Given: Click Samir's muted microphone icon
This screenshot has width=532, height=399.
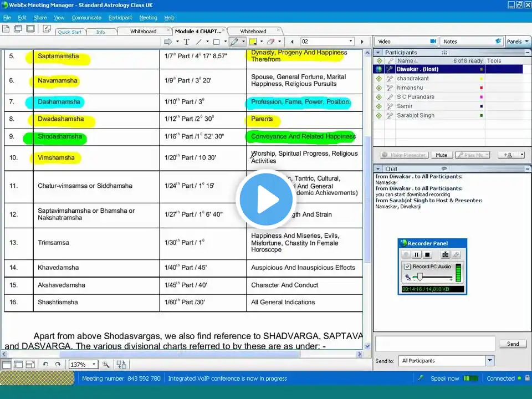Looking at the screenshot, I should [x=390, y=106].
